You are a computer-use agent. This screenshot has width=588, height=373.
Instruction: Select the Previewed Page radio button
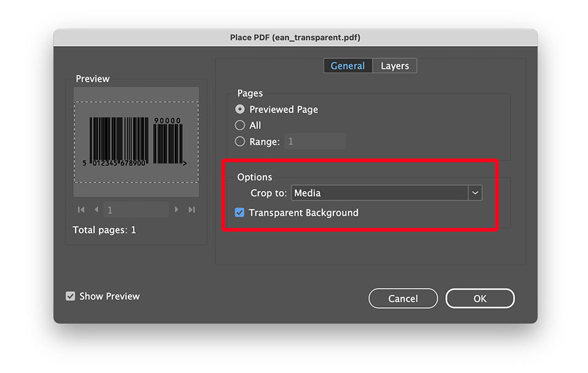click(x=239, y=109)
